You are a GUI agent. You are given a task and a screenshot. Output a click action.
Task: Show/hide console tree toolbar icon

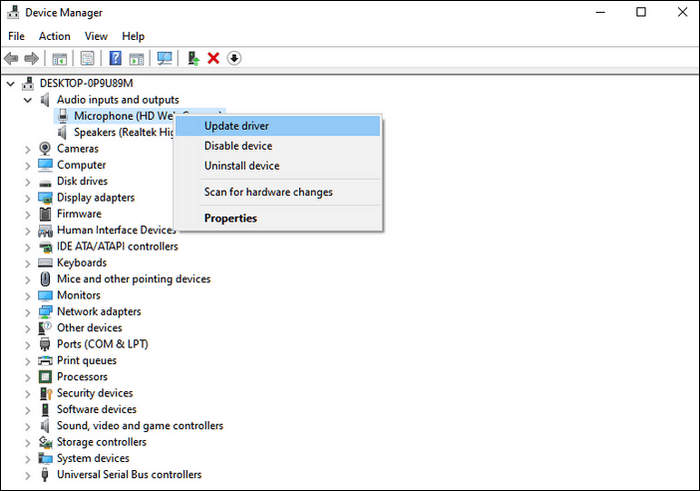[x=59, y=58]
